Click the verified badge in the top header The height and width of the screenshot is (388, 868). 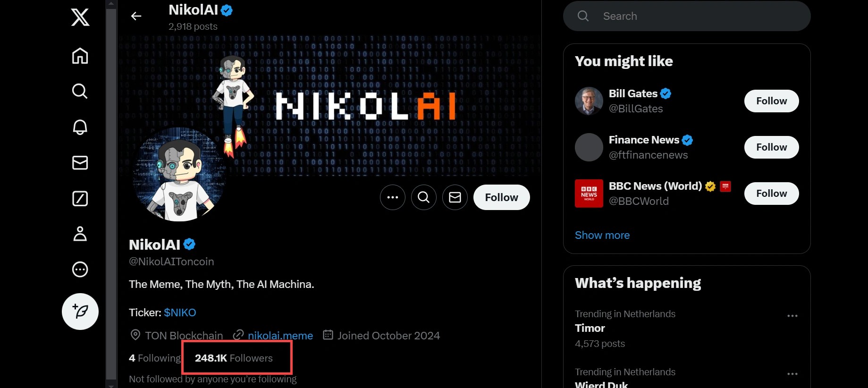[x=227, y=10]
